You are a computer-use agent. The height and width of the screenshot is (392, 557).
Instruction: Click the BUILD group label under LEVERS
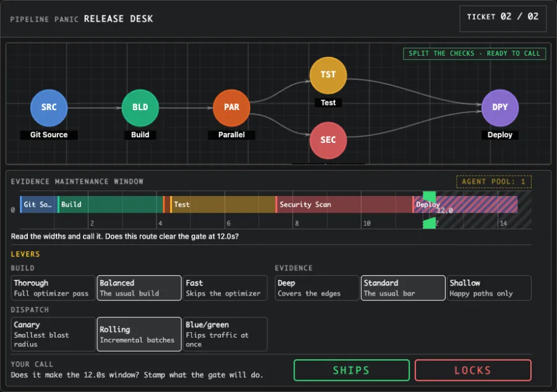[x=22, y=268]
